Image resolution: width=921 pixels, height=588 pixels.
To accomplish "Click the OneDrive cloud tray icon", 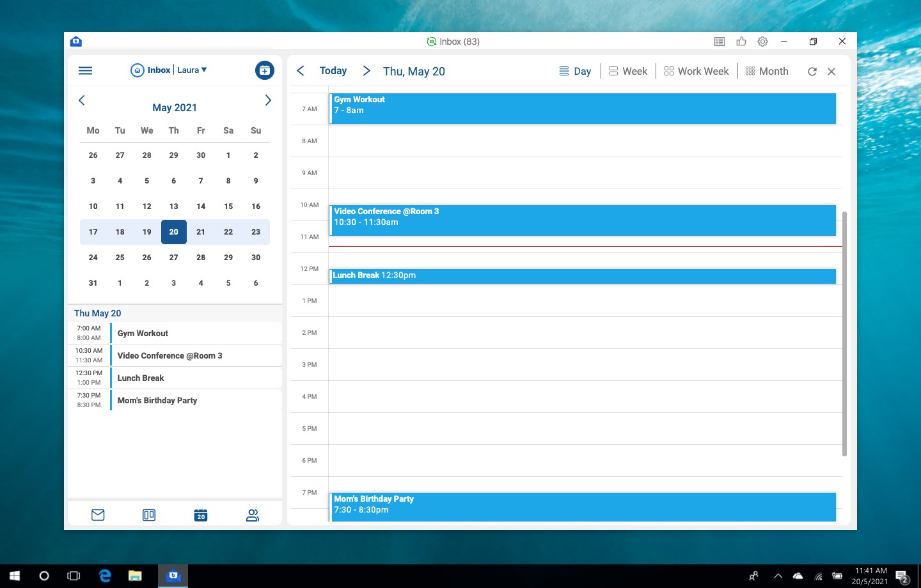I will [798, 576].
